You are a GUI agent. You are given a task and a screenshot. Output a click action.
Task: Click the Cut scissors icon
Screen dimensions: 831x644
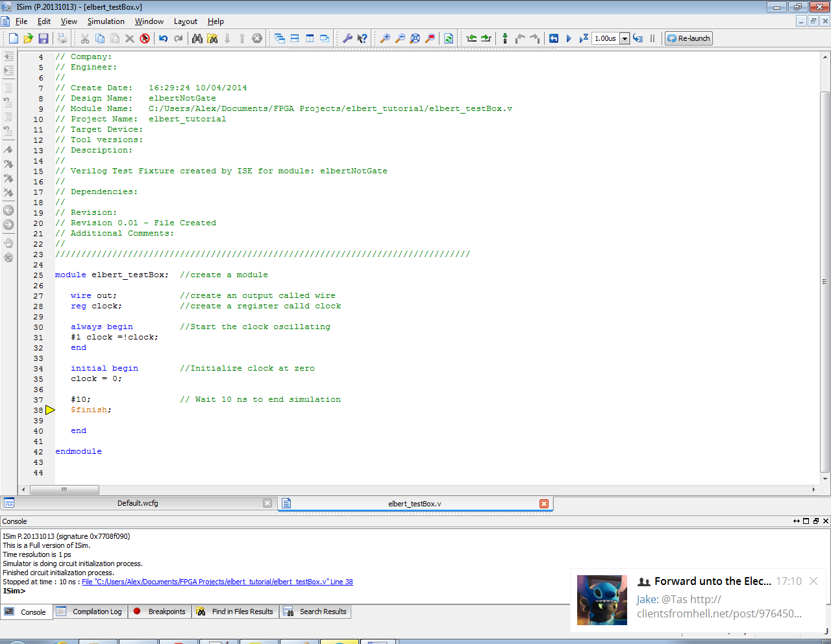(x=85, y=38)
